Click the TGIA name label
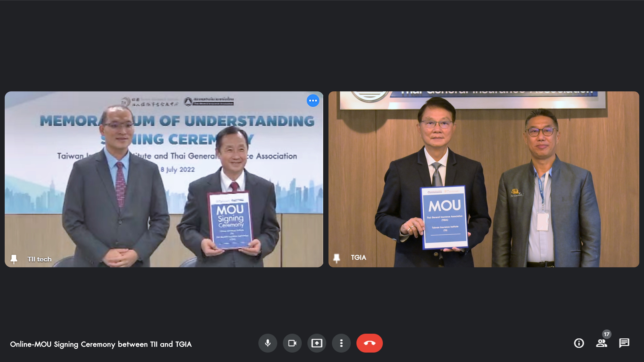This screenshot has width=644, height=362. click(x=358, y=258)
